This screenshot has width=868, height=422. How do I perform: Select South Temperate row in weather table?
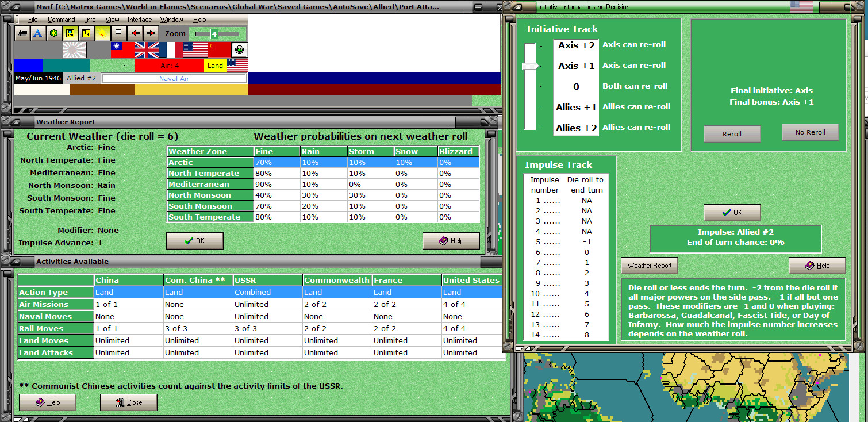(324, 217)
